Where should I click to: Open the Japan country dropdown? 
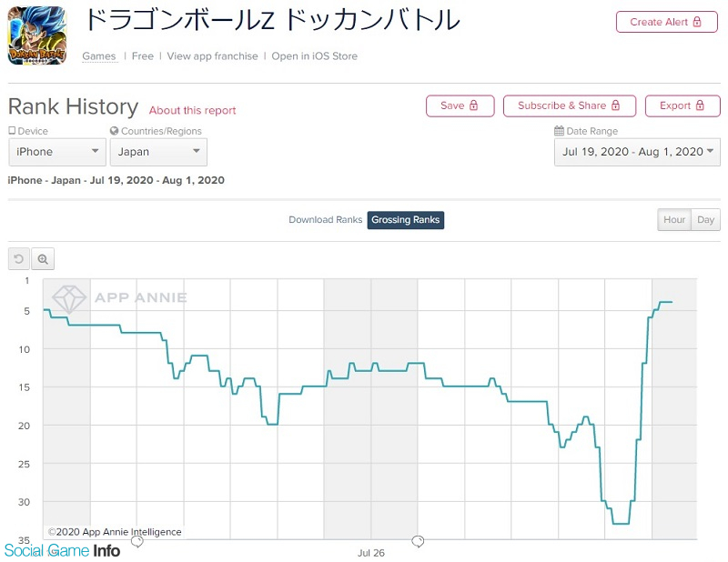[x=158, y=152]
